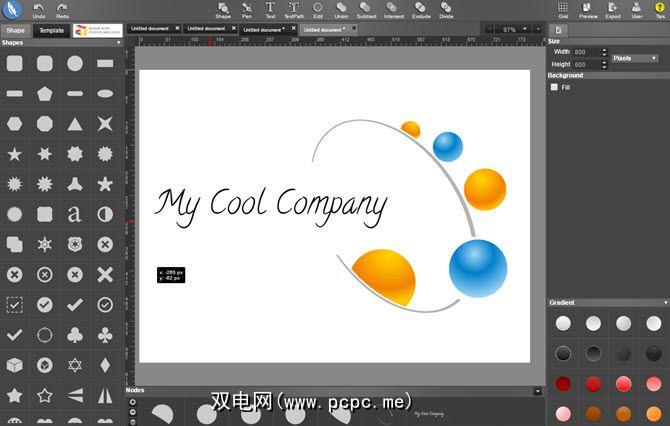The width and height of the screenshot is (670, 426).
Task: Click the Width input field
Action: tap(586, 51)
